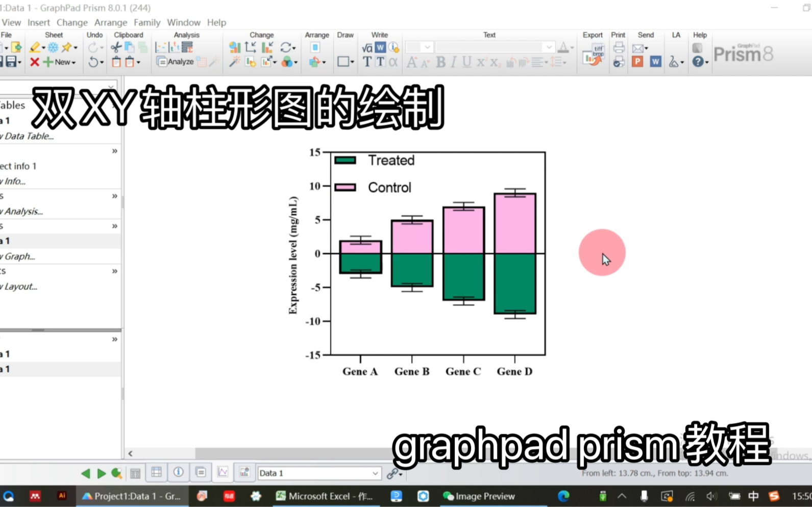Image resolution: width=812 pixels, height=507 pixels.
Task: Expand the double chevron above Analysis
Action: point(115,196)
